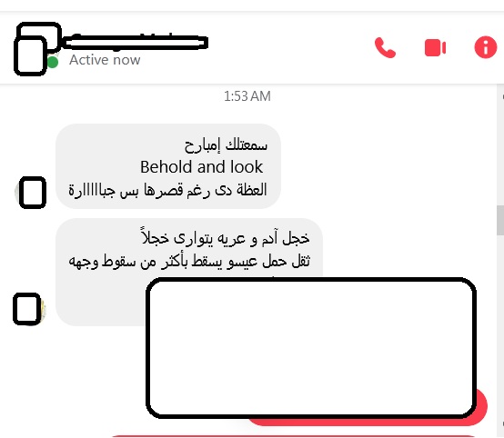Click the text line "سمعتلك إمبارح"

(x=226, y=145)
